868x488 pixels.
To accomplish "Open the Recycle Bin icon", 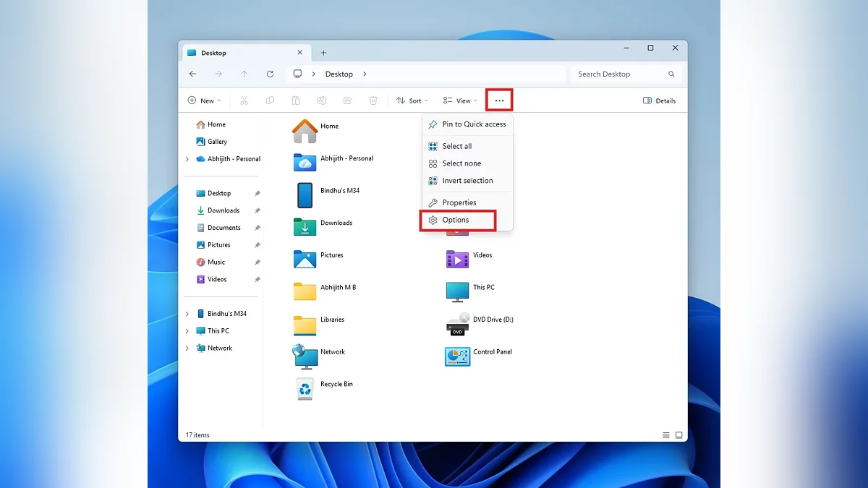I will click(x=305, y=389).
